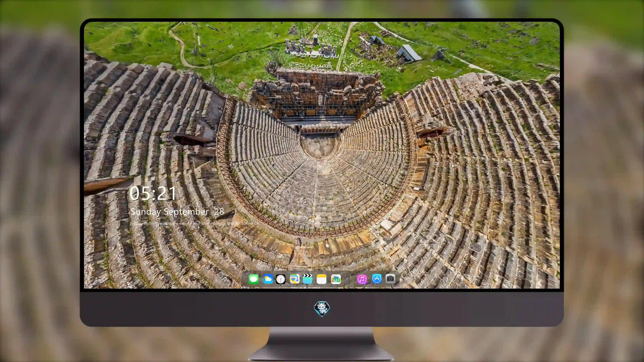The height and width of the screenshot is (362, 644).
Task: Open the Maps icon in the dock
Action: point(294,279)
